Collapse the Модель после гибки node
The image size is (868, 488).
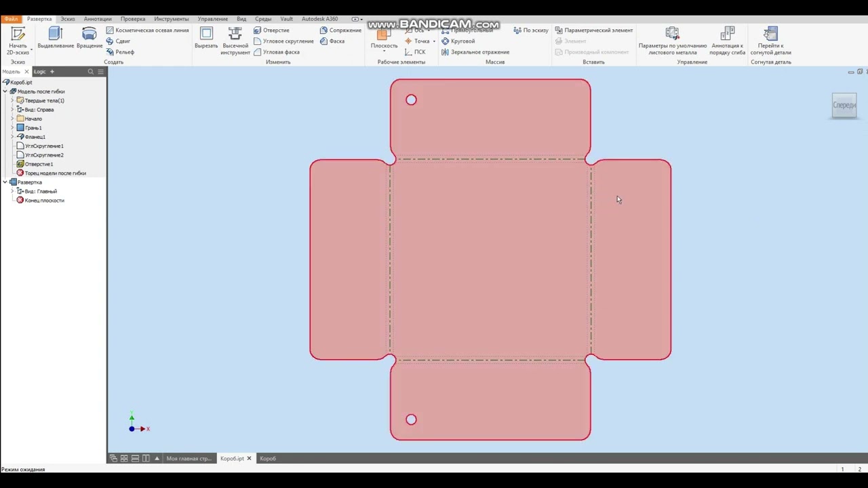[x=5, y=91]
